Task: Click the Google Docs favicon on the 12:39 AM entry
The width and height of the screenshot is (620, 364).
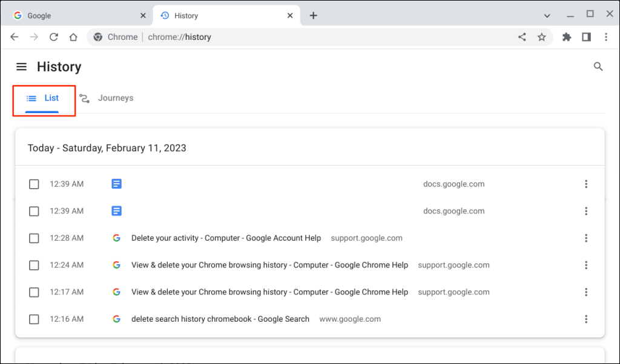Action: coord(116,184)
